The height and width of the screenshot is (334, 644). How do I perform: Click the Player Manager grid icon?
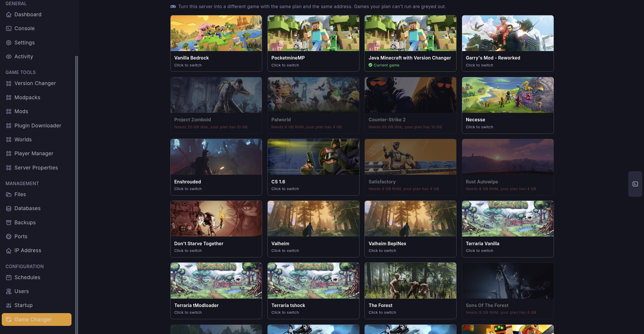(x=9, y=154)
